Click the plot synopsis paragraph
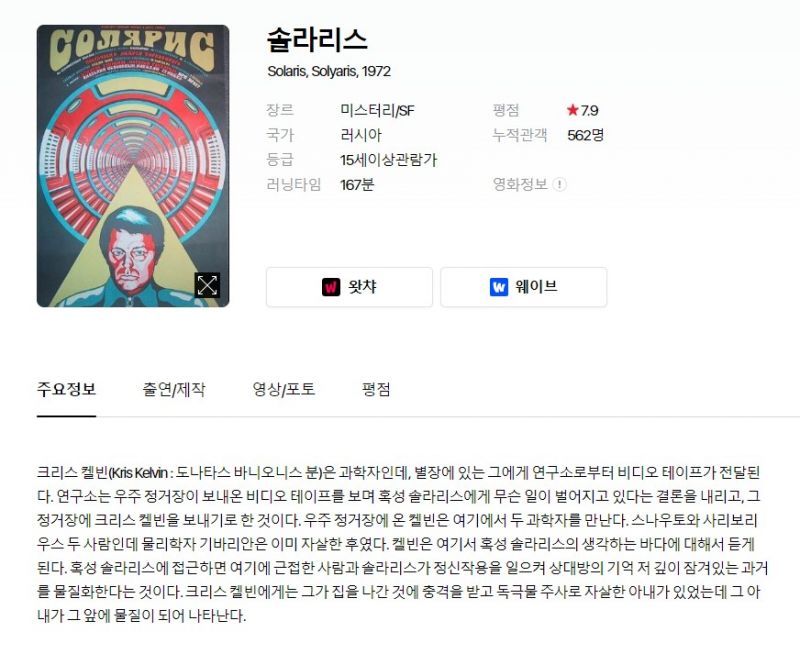The width and height of the screenshot is (800, 654). tap(403, 544)
